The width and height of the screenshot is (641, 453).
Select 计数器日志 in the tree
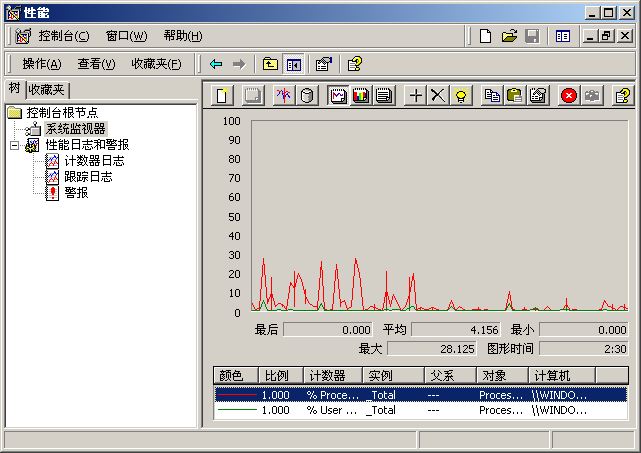click(94, 161)
